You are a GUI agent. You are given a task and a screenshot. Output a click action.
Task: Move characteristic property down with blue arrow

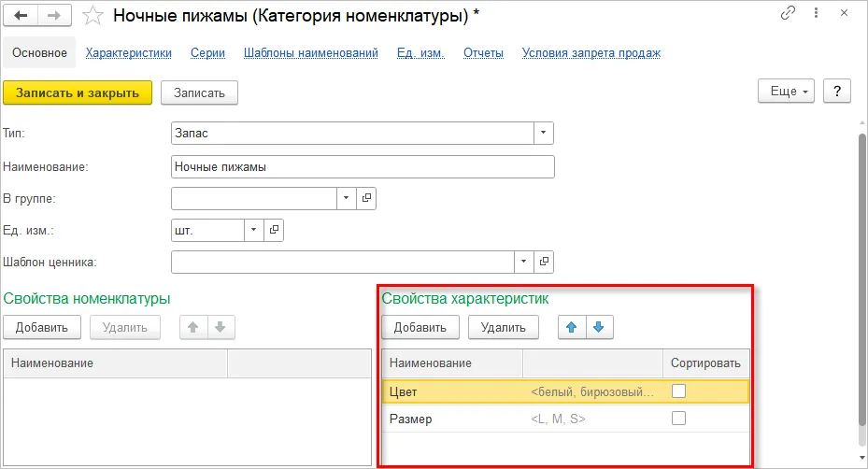(598, 327)
